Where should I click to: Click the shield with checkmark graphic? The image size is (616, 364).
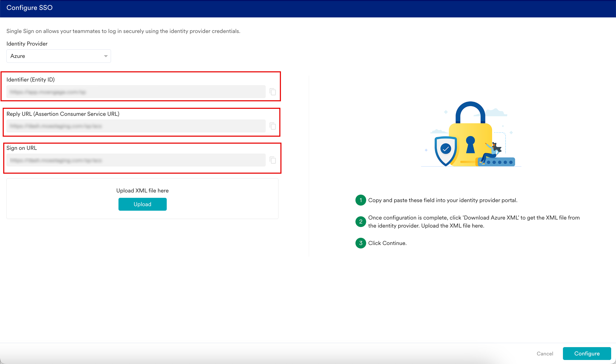(446, 150)
